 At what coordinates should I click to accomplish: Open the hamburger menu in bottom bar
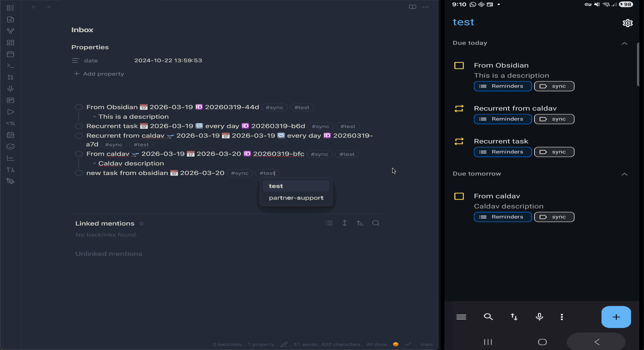(461, 317)
